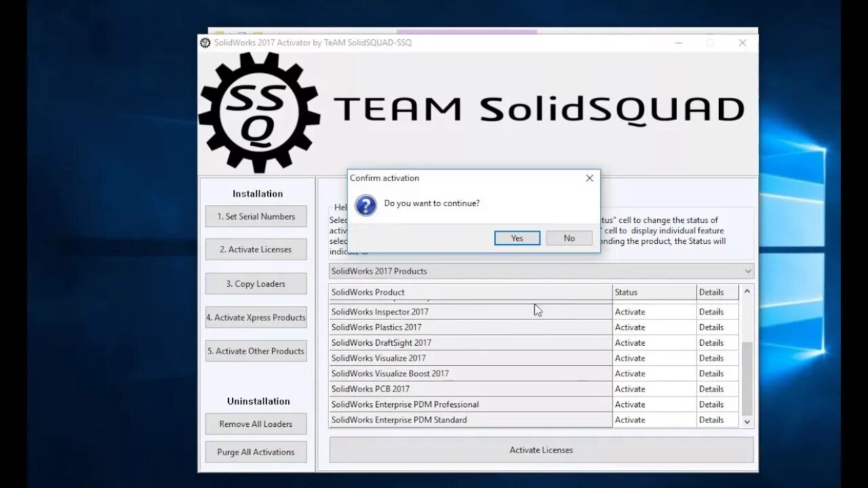Click the Remove All Loaders button
868x488 pixels.
click(256, 424)
